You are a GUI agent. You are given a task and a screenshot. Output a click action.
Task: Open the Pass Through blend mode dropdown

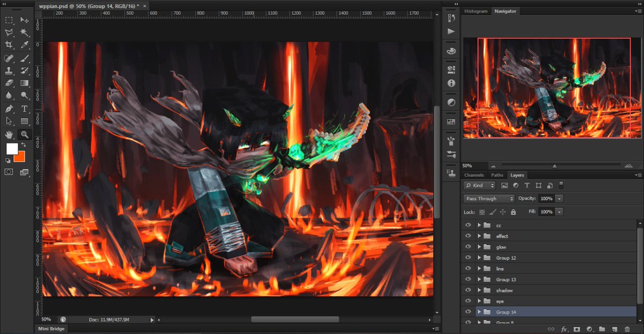tap(489, 198)
